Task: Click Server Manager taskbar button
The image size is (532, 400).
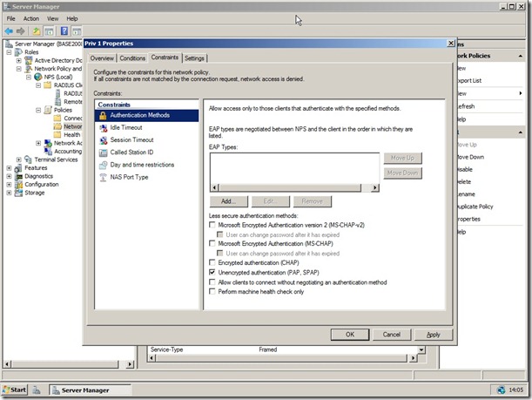Action: (90, 390)
